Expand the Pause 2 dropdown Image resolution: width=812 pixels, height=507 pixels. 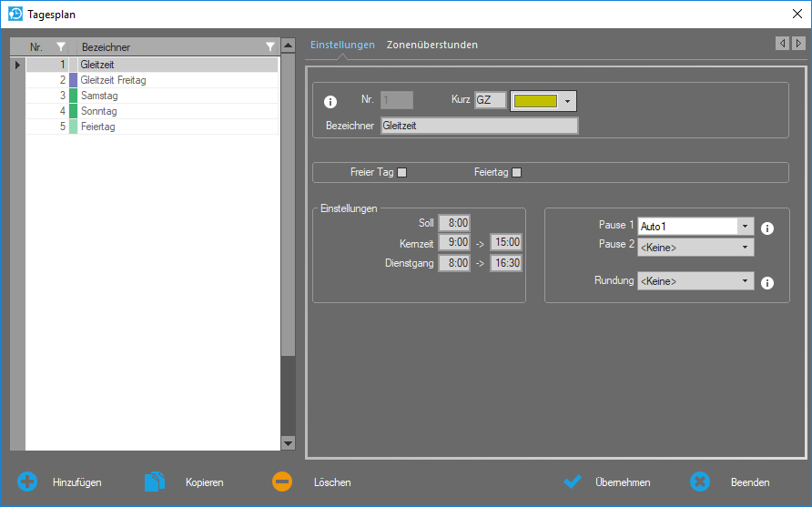pyautogui.click(x=746, y=247)
